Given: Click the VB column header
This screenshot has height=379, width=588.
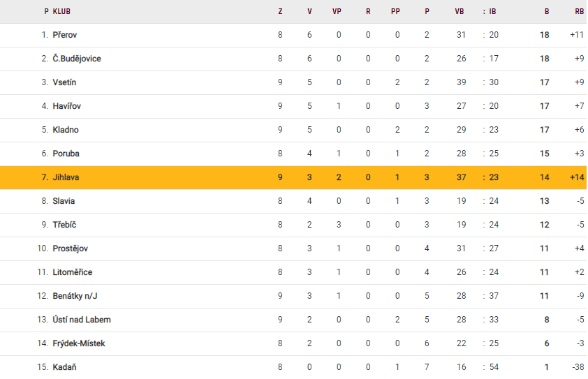Looking at the screenshot, I should (x=460, y=11).
